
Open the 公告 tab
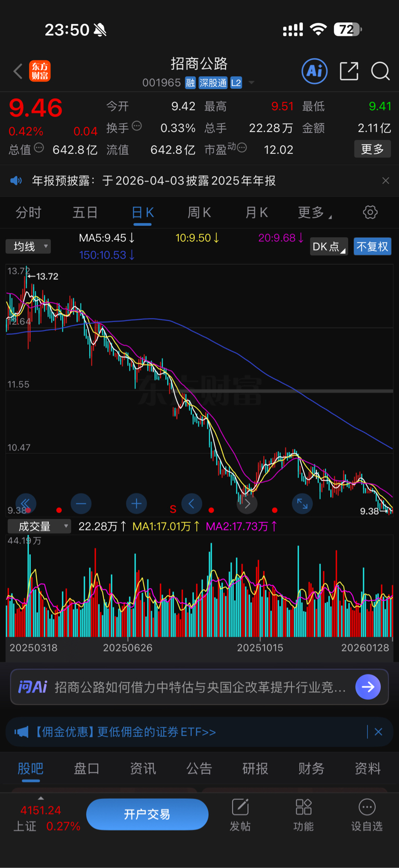[x=199, y=769]
